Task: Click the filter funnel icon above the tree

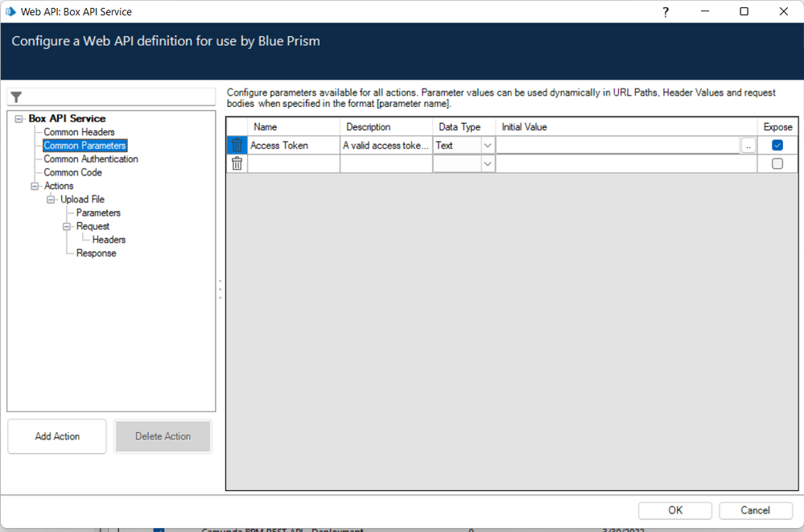Action: tap(16, 97)
